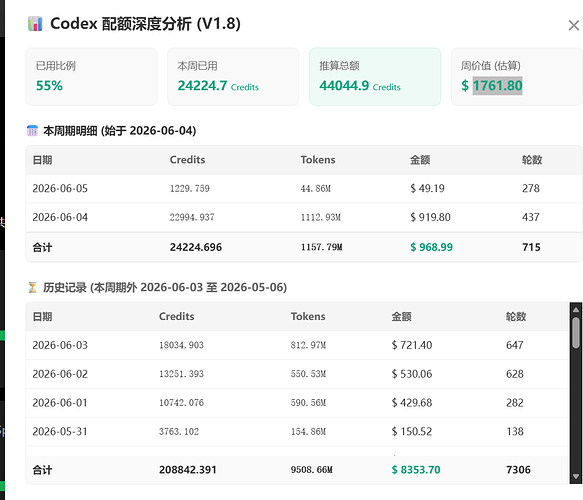Click amount $ 919.80
This screenshot has height=500, width=583.
(430, 217)
